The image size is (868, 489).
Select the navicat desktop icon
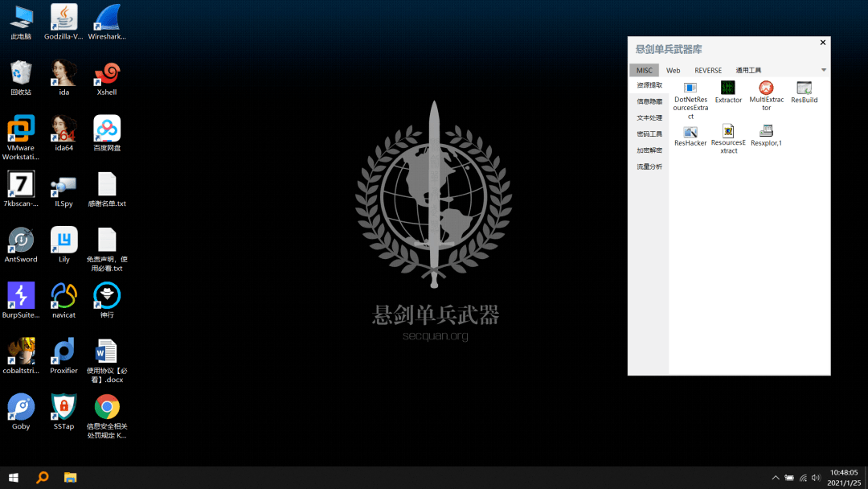click(x=63, y=301)
